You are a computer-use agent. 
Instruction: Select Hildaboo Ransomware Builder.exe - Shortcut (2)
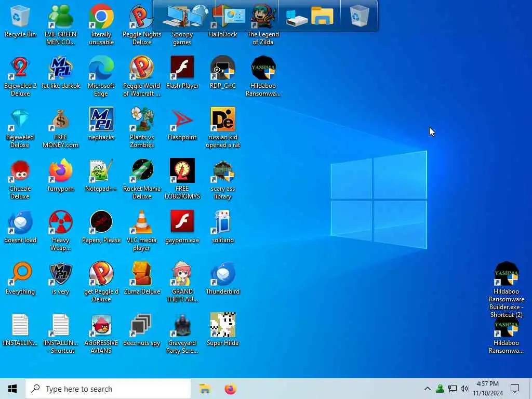coord(506,290)
